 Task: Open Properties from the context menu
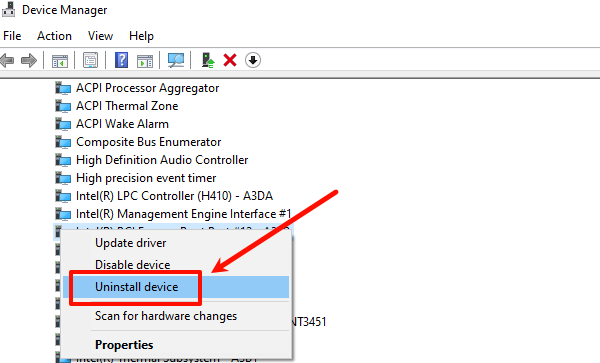point(176,345)
